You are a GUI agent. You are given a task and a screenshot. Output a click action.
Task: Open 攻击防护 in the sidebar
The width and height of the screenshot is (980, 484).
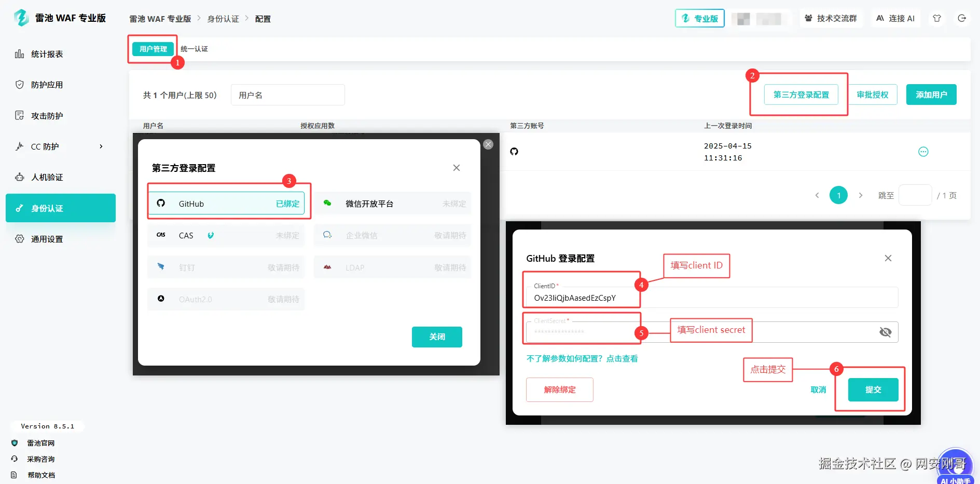[x=61, y=115]
